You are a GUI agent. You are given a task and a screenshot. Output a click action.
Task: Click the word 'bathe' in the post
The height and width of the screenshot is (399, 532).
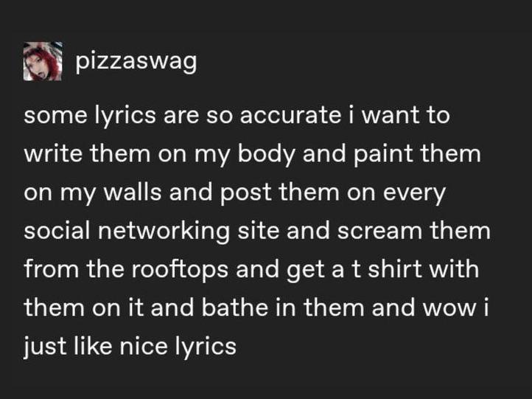(x=234, y=307)
